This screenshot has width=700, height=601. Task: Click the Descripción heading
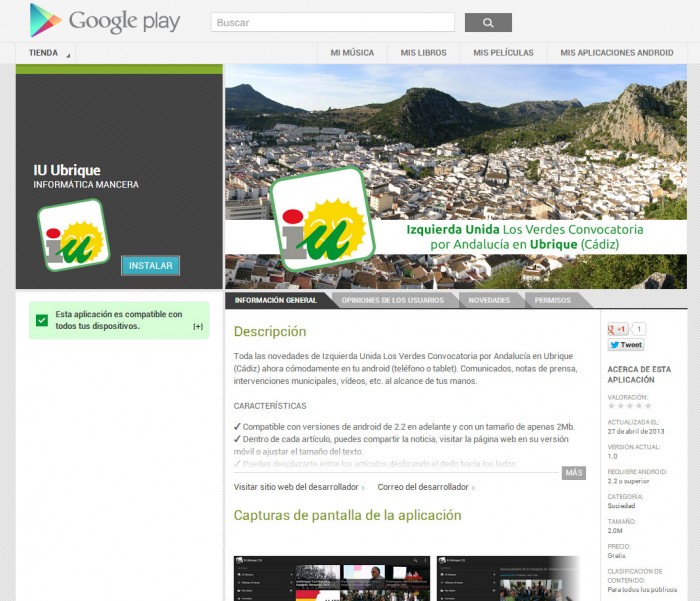click(270, 331)
